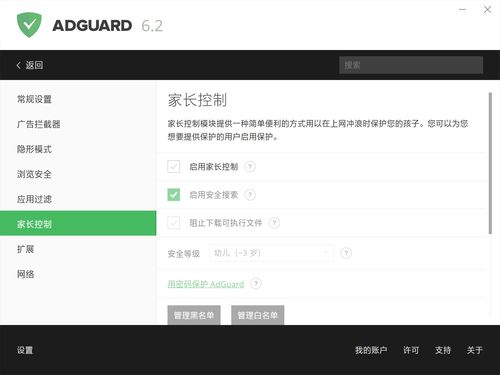Click the search input field
The image size is (500, 375).
(411, 65)
